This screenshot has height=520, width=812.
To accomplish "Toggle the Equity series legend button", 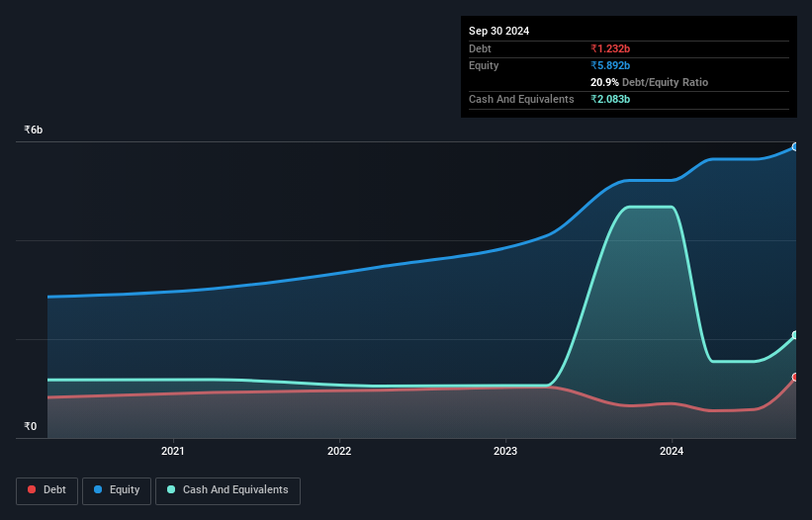I will [x=117, y=490].
